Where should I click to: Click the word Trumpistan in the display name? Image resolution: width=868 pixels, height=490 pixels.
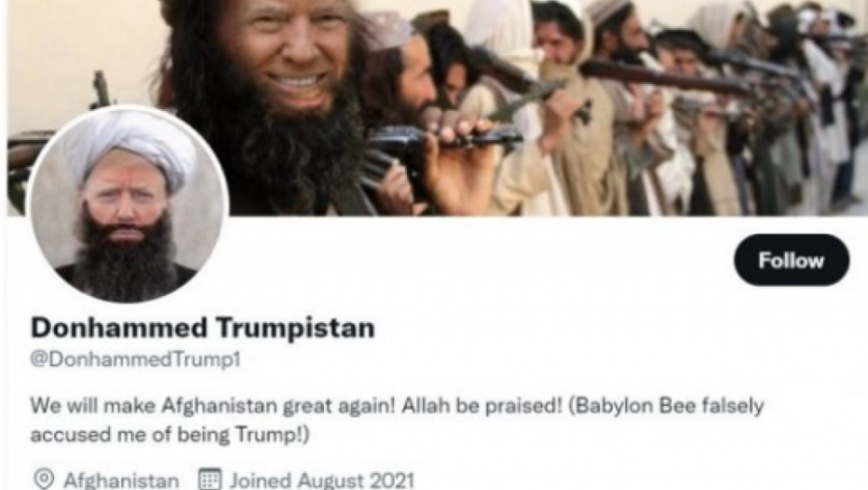click(295, 328)
